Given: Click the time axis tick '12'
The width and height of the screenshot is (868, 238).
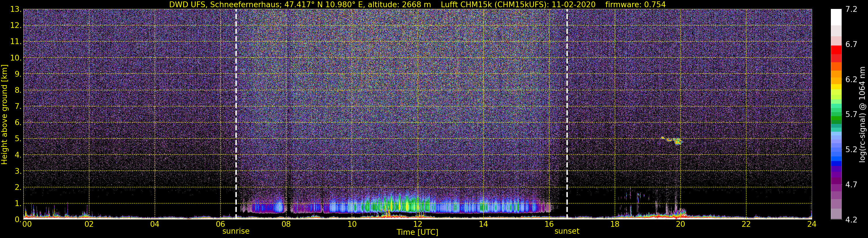Looking at the screenshot, I should [x=417, y=224].
